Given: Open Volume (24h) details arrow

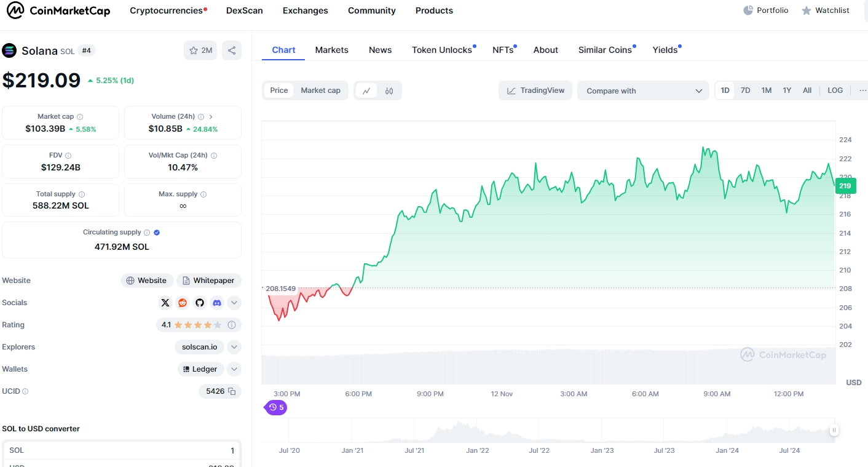Looking at the screenshot, I should 211,117.
